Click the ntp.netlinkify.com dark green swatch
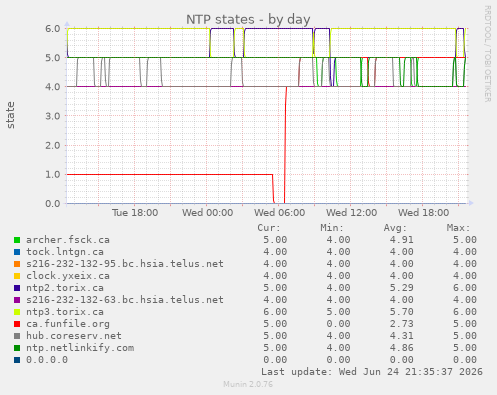The height and width of the screenshot is (395, 497). (x=17, y=348)
